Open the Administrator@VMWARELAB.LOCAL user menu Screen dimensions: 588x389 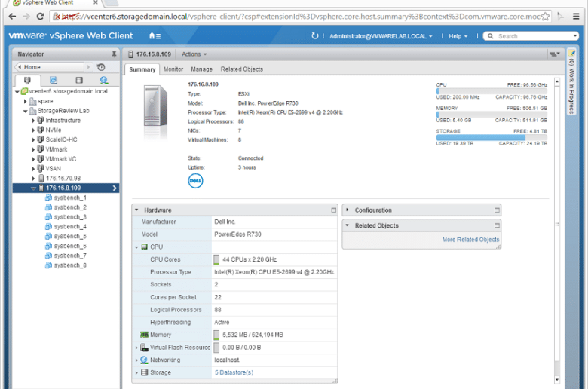tap(381, 36)
